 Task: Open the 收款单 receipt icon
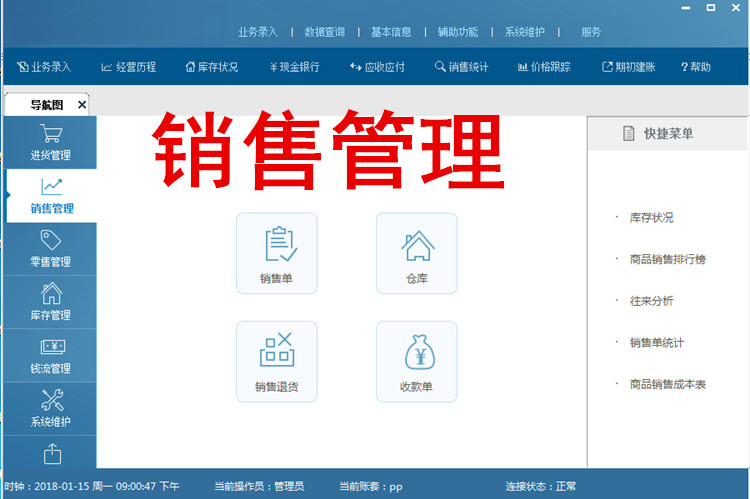416,360
